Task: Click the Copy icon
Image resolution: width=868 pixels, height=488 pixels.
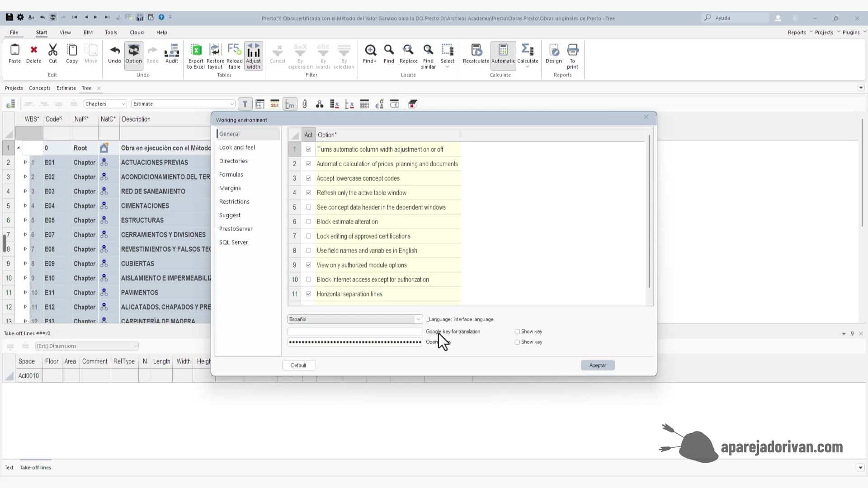Action: pyautogui.click(x=72, y=53)
